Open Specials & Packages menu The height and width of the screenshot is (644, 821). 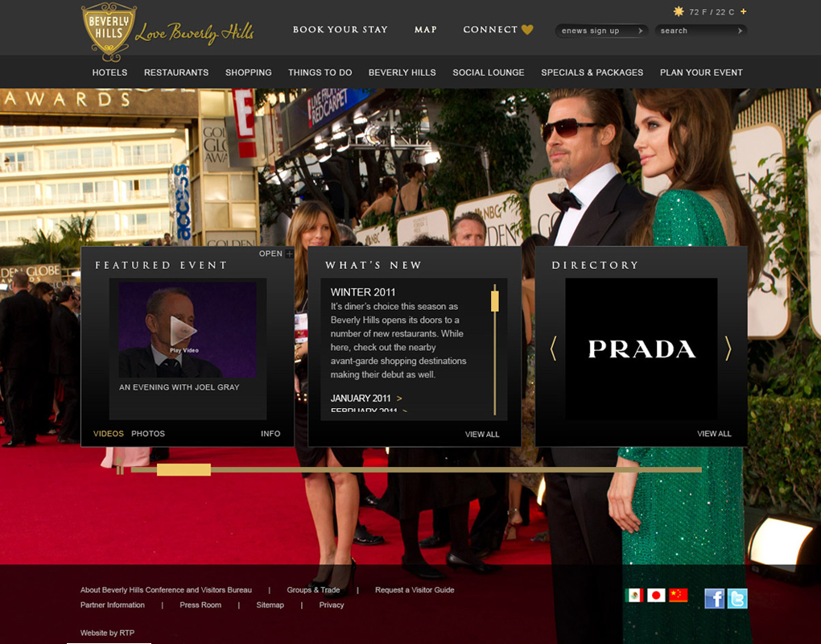(592, 72)
